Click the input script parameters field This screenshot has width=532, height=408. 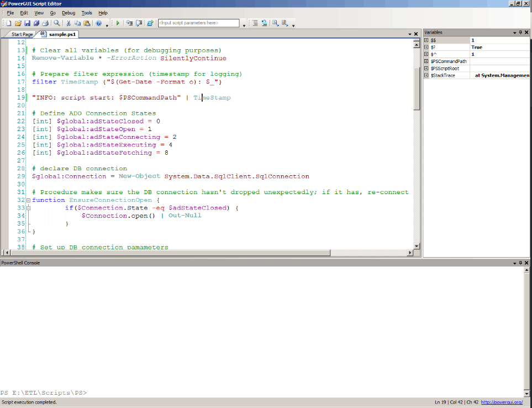click(198, 23)
